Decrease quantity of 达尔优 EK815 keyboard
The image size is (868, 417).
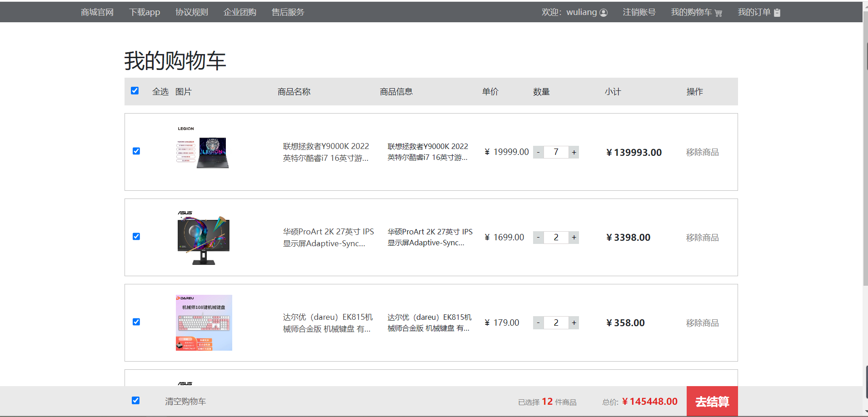(x=539, y=323)
